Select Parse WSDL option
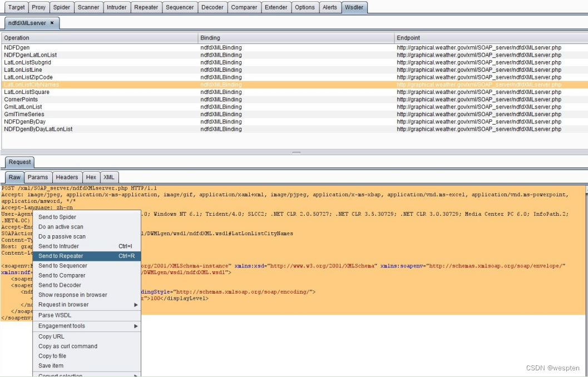The height and width of the screenshot is (377, 588). [55, 315]
